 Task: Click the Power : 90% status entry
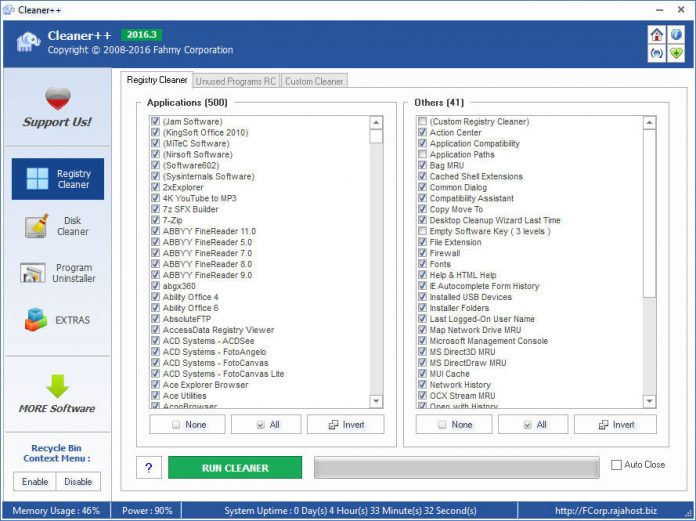[147, 510]
